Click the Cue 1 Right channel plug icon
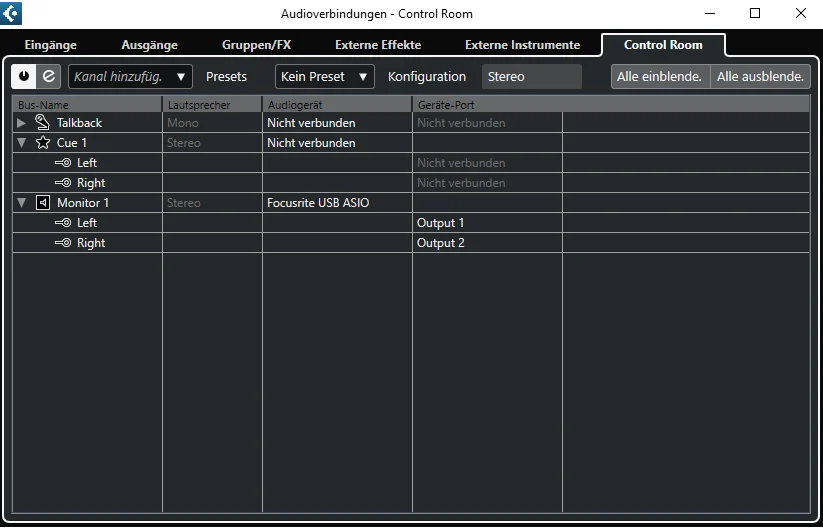The height and width of the screenshot is (528, 823). click(x=63, y=183)
